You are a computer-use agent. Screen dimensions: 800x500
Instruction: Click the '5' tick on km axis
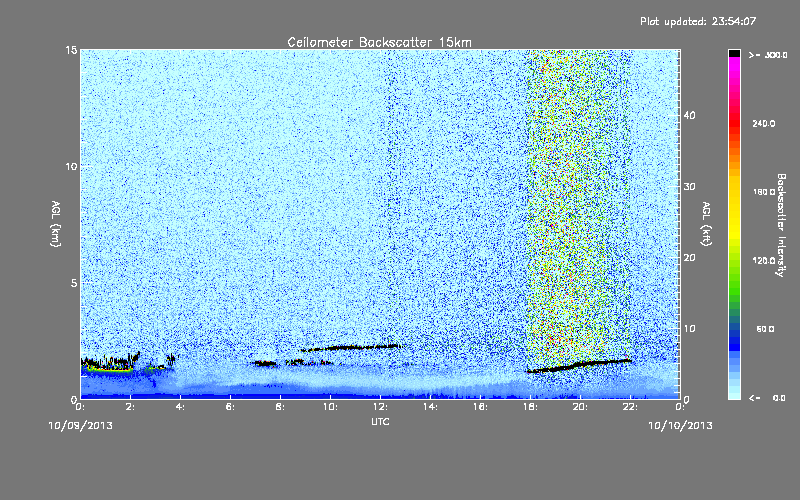74,283
